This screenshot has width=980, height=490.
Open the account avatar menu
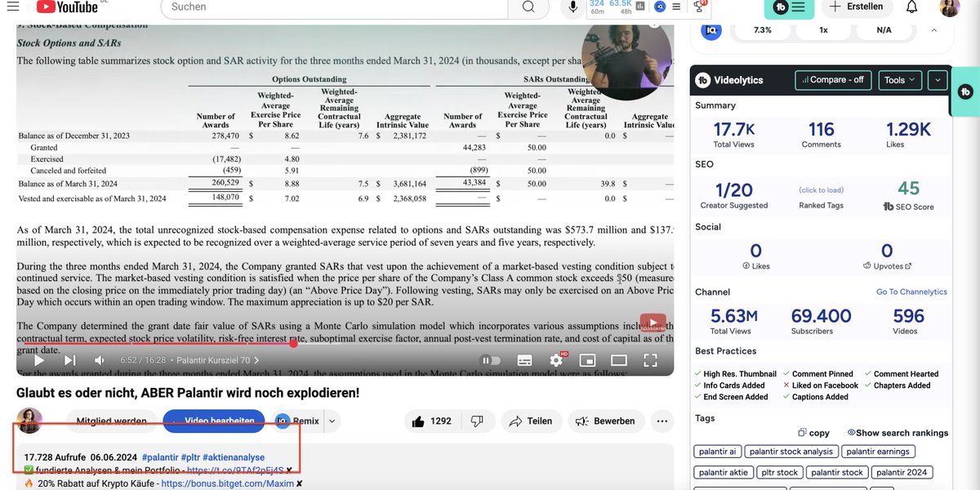[x=949, y=7]
